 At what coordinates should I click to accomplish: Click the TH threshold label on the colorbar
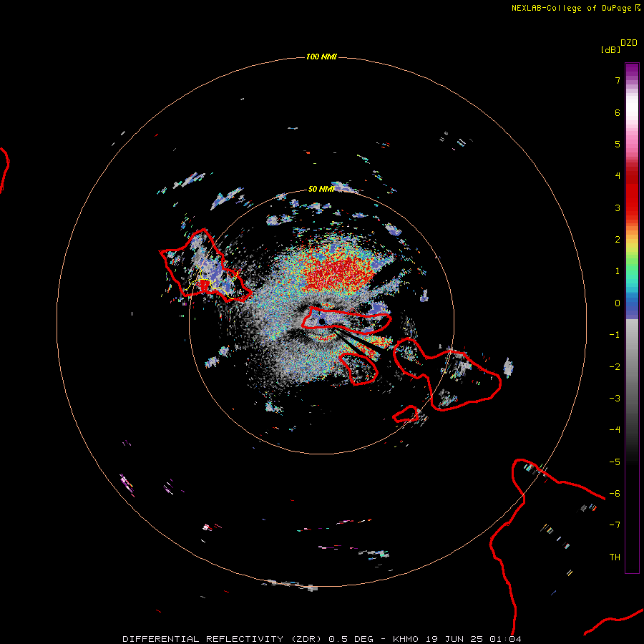click(615, 557)
